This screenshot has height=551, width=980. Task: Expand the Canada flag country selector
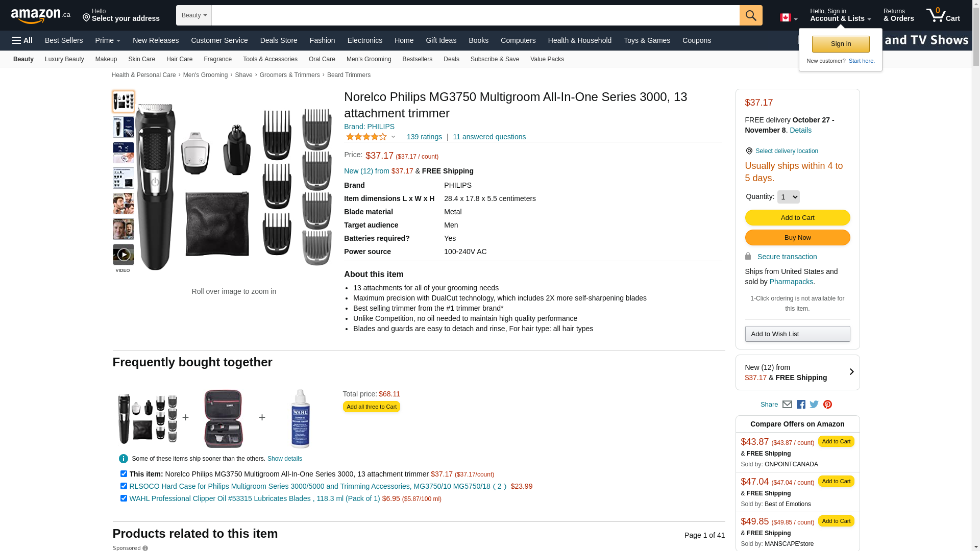click(x=788, y=18)
